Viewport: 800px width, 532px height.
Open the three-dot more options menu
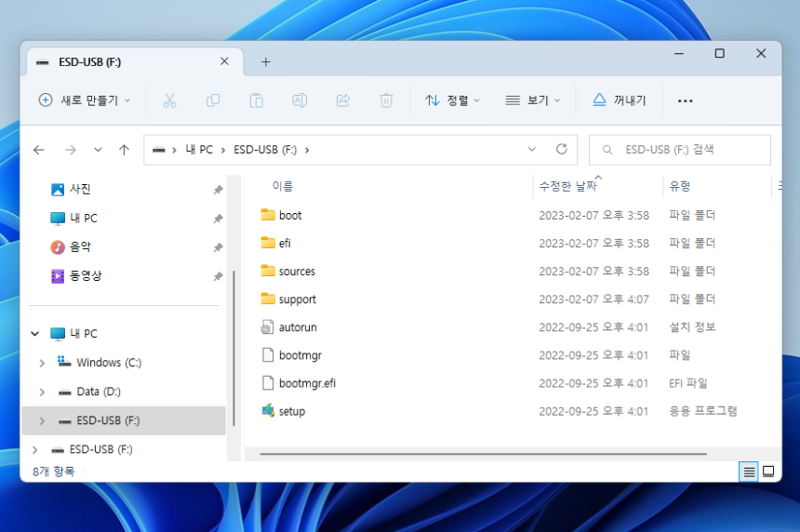click(x=685, y=101)
